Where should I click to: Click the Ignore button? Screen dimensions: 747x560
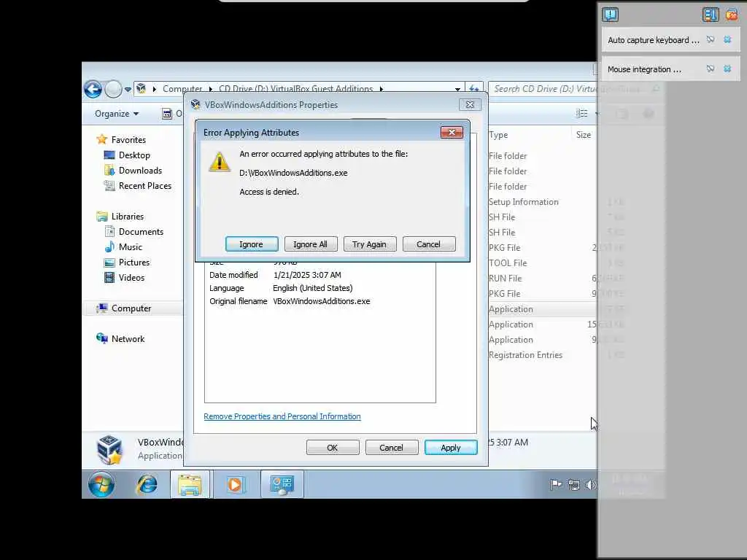[x=252, y=244]
